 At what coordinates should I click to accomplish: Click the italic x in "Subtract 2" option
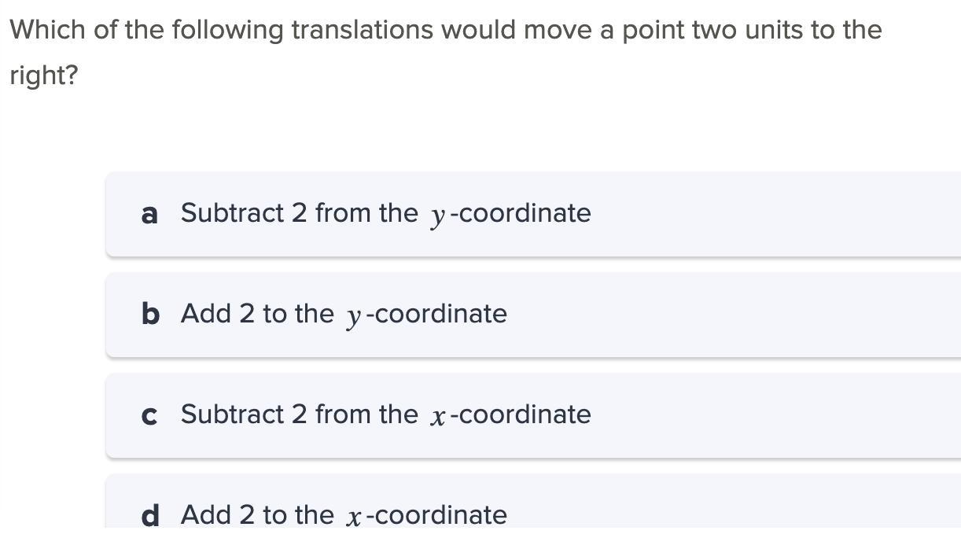pos(438,416)
